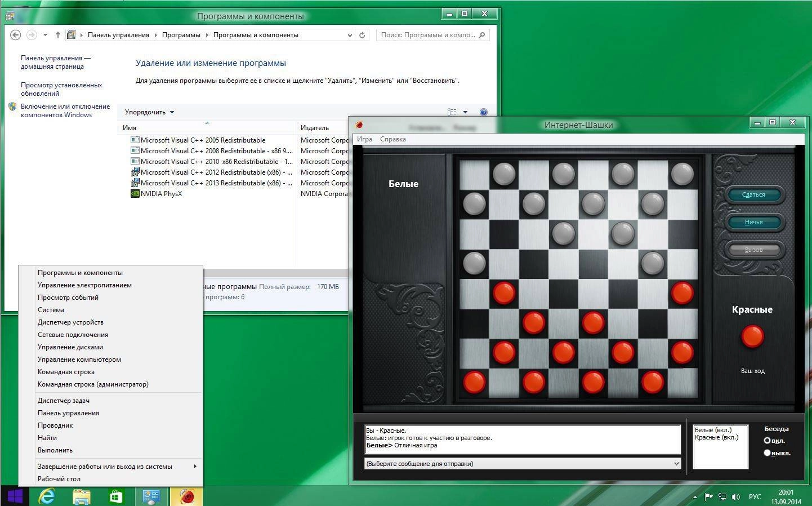Click the search box in Programs window

[432, 35]
